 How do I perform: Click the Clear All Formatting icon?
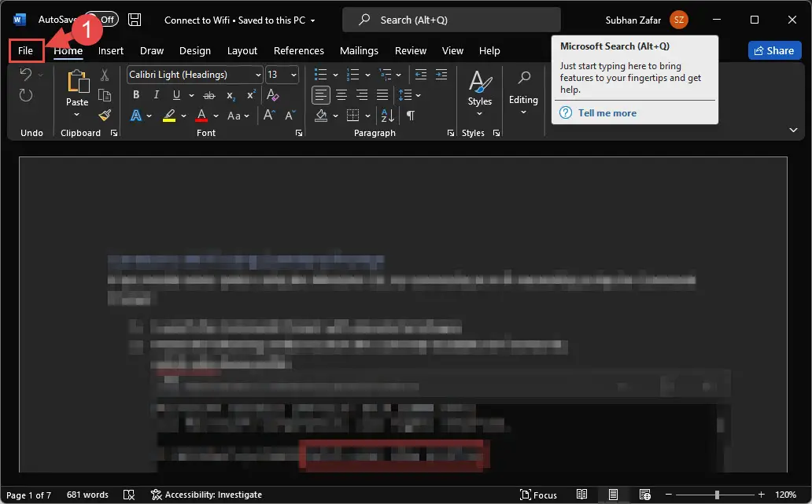(272, 95)
